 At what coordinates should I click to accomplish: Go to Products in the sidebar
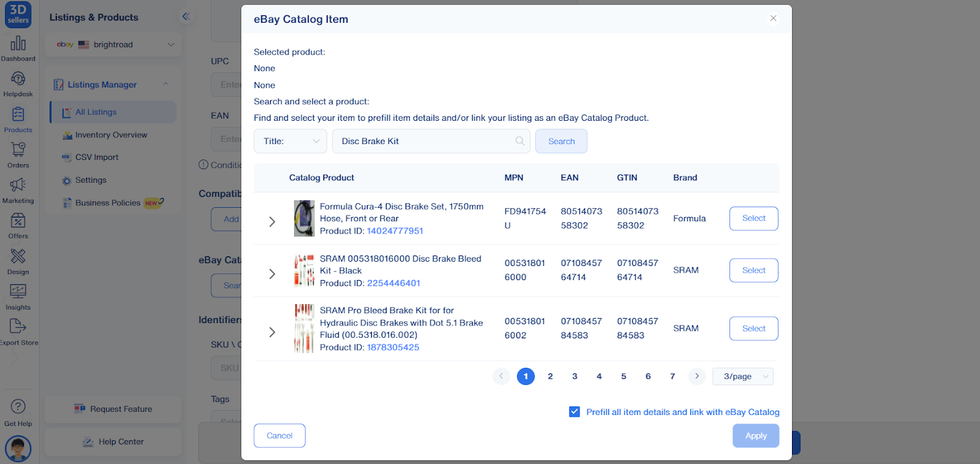[x=18, y=120]
